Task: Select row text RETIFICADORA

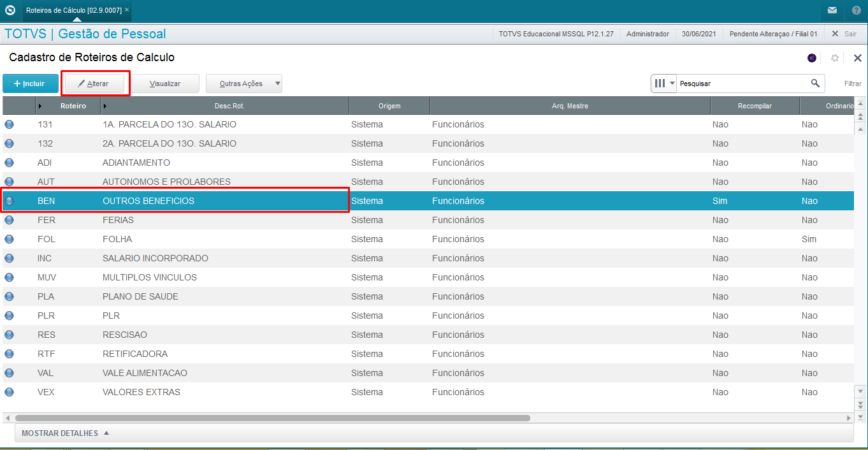Action: click(x=135, y=354)
